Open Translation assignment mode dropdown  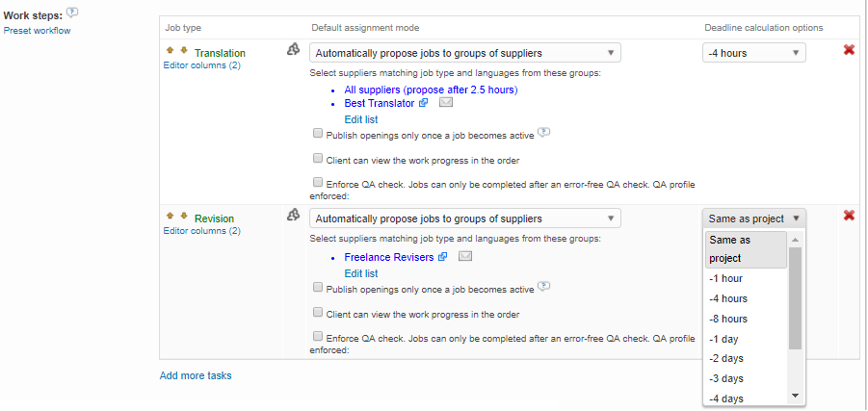(x=465, y=54)
